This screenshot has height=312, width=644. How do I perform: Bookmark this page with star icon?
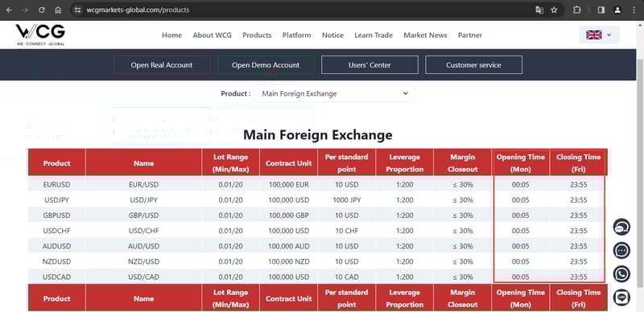pyautogui.click(x=554, y=10)
